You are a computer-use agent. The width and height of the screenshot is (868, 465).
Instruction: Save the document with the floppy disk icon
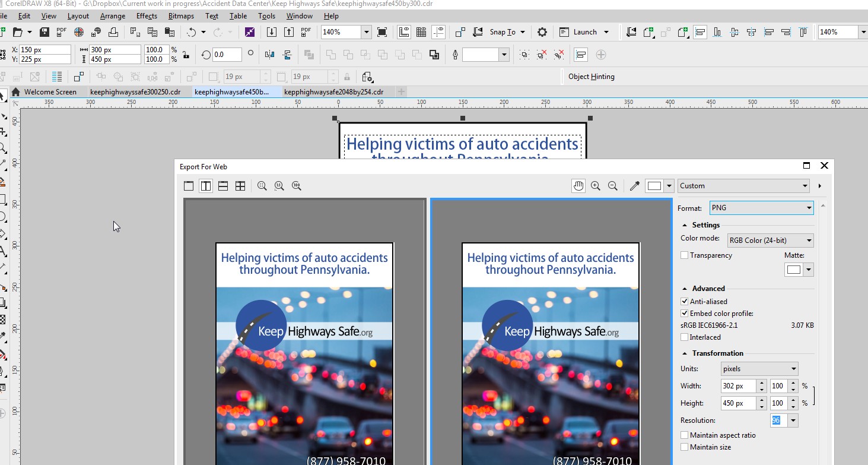tap(44, 32)
